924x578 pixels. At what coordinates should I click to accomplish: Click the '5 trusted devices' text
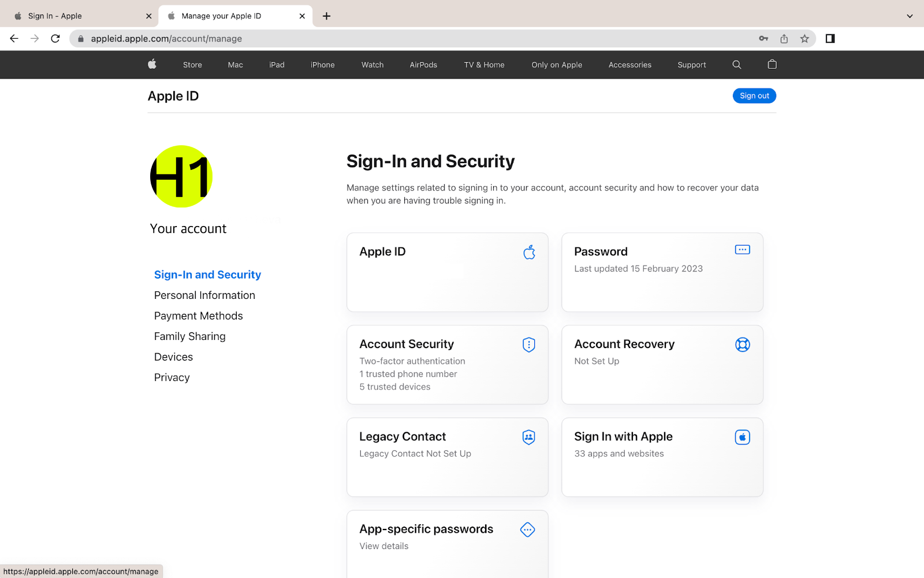click(x=394, y=387)
